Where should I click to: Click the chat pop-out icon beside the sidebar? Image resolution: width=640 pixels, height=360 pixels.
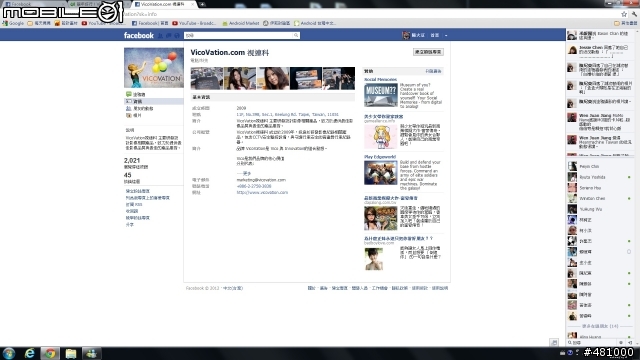click(554, 342)
